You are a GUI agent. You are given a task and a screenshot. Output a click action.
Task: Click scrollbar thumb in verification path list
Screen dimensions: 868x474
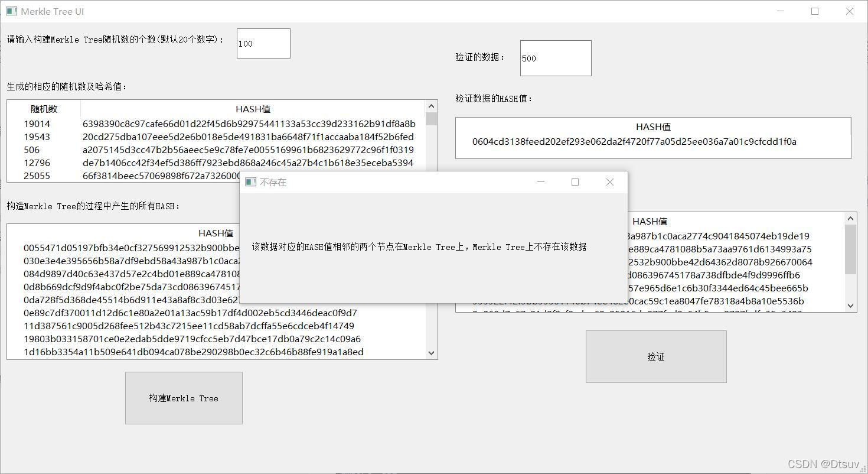point(850,249)
